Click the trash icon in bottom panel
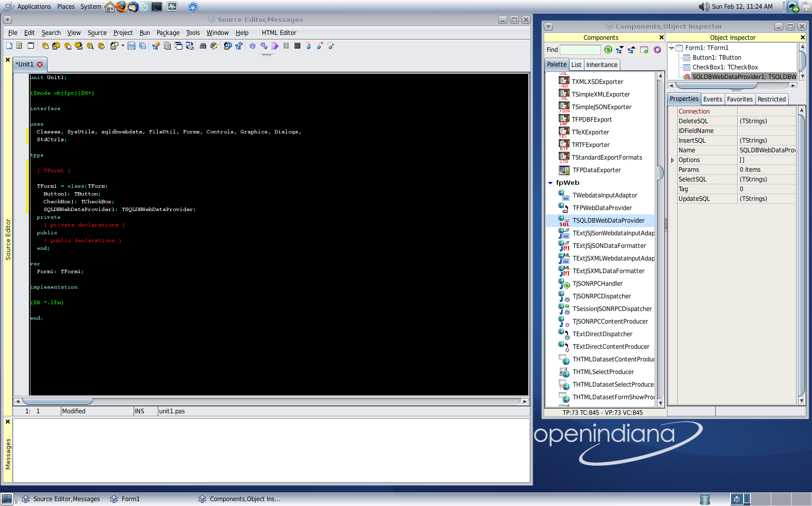 [x=705, y=499]
